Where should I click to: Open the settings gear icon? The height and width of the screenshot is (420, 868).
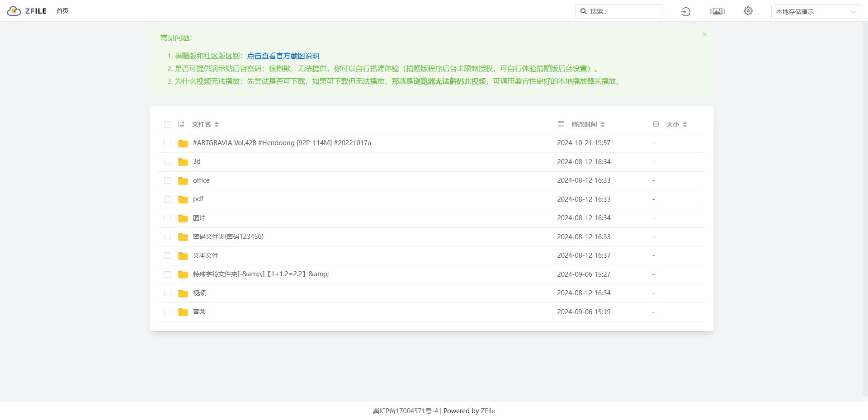tap(748, 11)
